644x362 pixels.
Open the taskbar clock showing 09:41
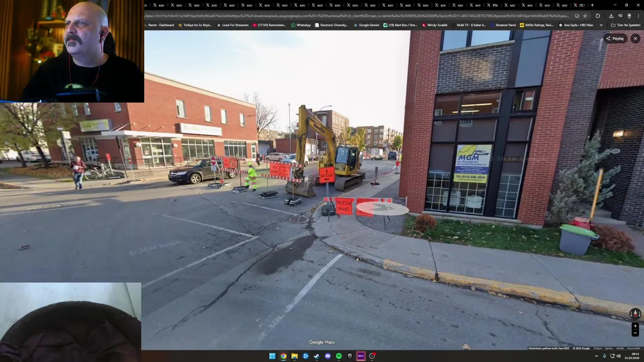[632, 356]
